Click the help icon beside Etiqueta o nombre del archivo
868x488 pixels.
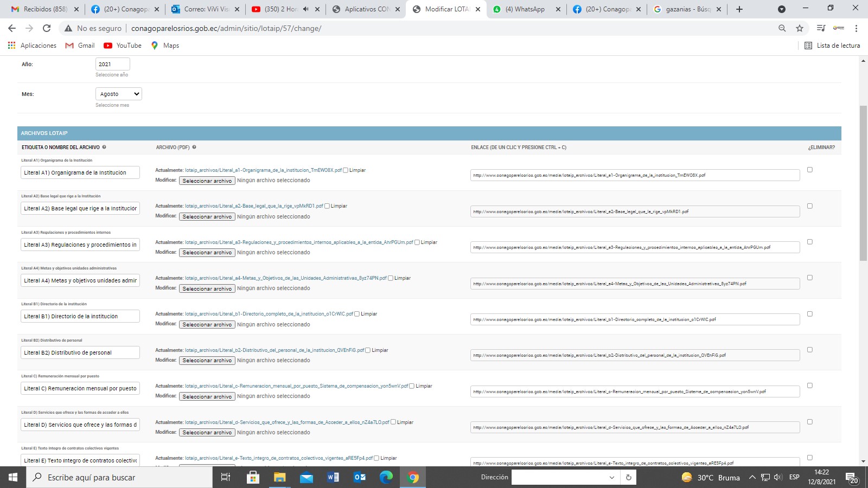(x=104, y=147)
